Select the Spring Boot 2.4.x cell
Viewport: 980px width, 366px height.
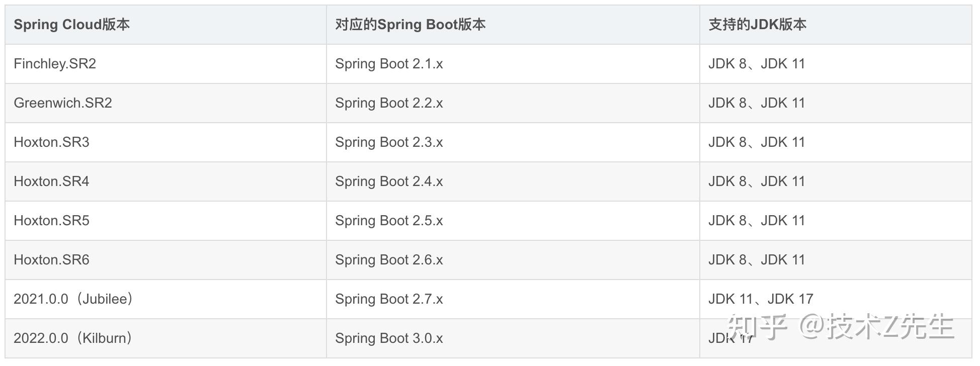click(389, 181)
